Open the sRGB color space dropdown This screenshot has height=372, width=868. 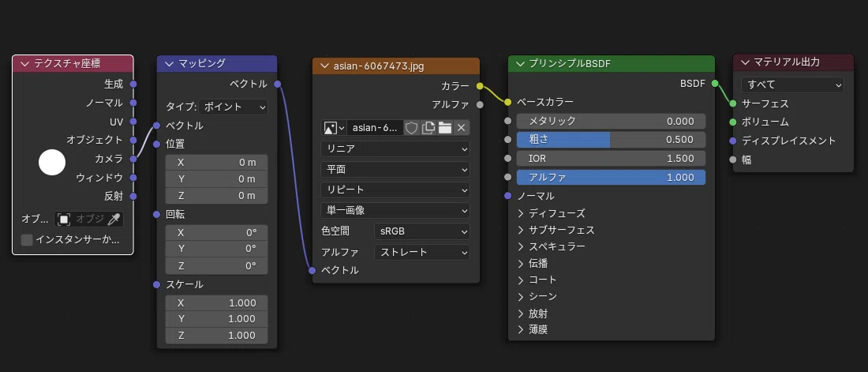pyautogui.click(x=422, y=231)
